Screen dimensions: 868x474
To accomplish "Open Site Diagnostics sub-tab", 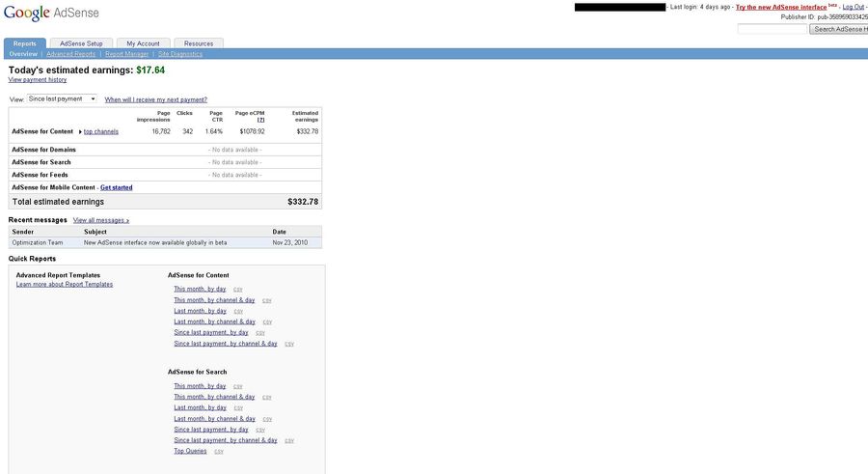I will coord(180,54).
